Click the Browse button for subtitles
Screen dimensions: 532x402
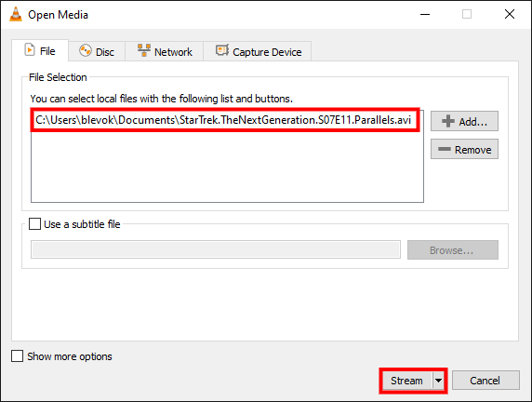pos(453,250)
